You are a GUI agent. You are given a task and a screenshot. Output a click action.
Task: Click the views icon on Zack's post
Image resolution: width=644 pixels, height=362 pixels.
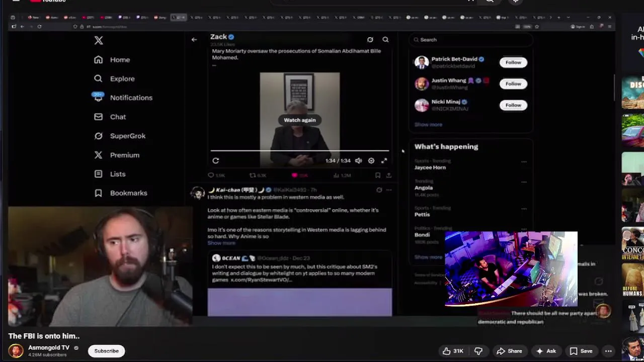pos(336,175)
